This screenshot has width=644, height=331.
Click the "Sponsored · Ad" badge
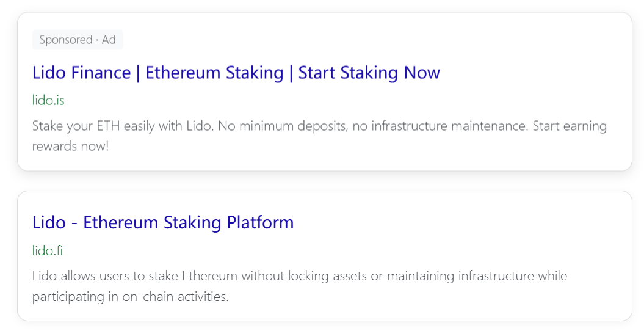[x=78, y=40]
